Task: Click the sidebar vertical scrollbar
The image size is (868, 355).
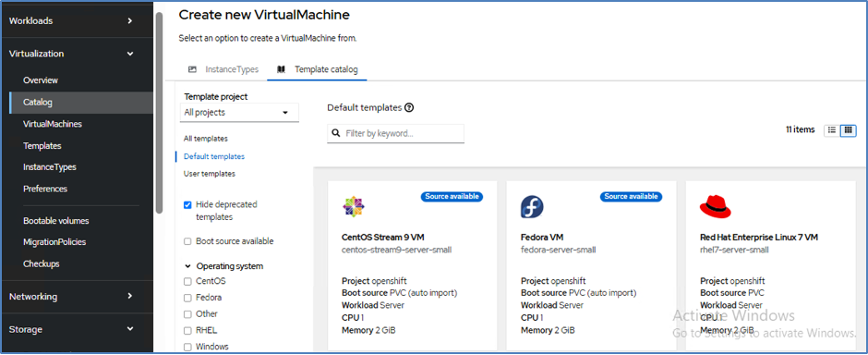Action: click(x=160, y=113)
